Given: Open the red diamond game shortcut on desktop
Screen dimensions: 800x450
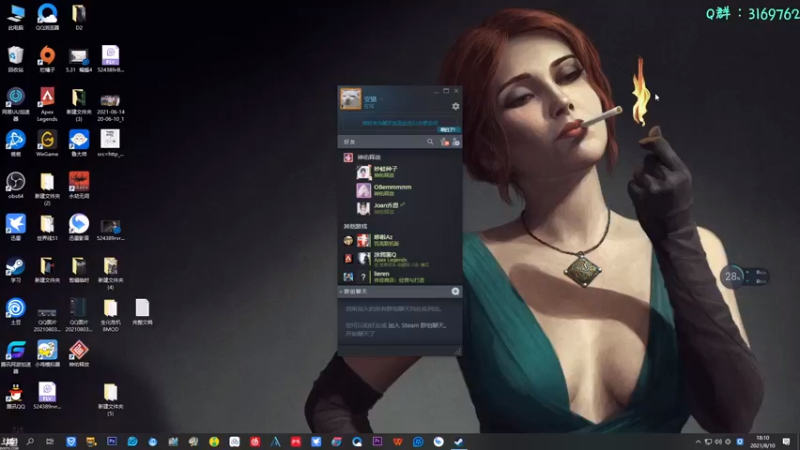Looking at the screenshot, I should [x=79, y=354].
